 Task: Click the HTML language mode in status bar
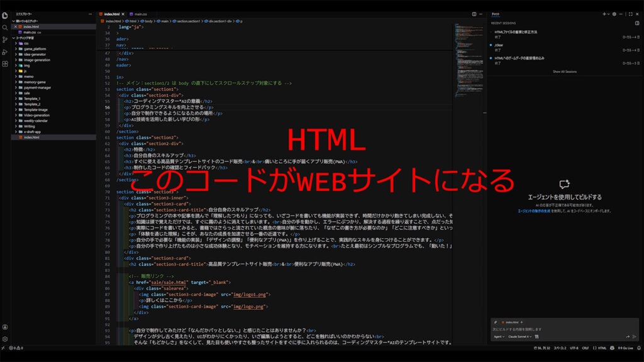602,348
